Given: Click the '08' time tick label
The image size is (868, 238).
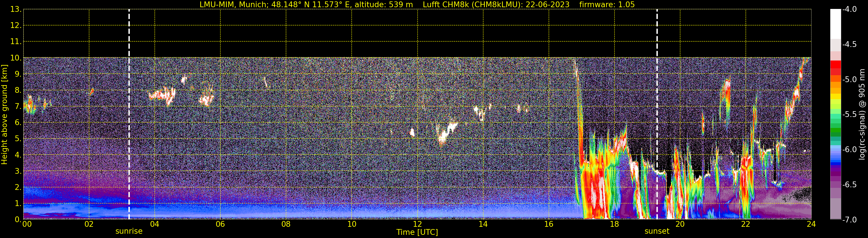Looking at the screenshot, I should pos(286,224).
